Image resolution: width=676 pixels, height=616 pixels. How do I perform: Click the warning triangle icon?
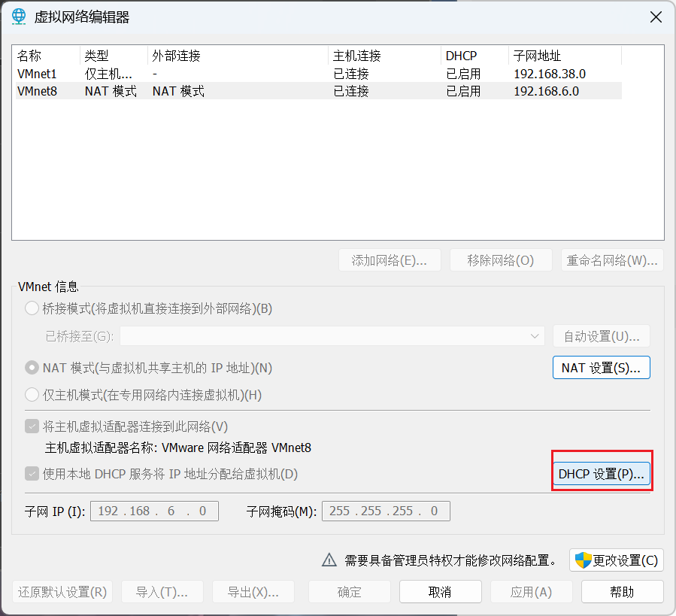click(x=329, y=560)
